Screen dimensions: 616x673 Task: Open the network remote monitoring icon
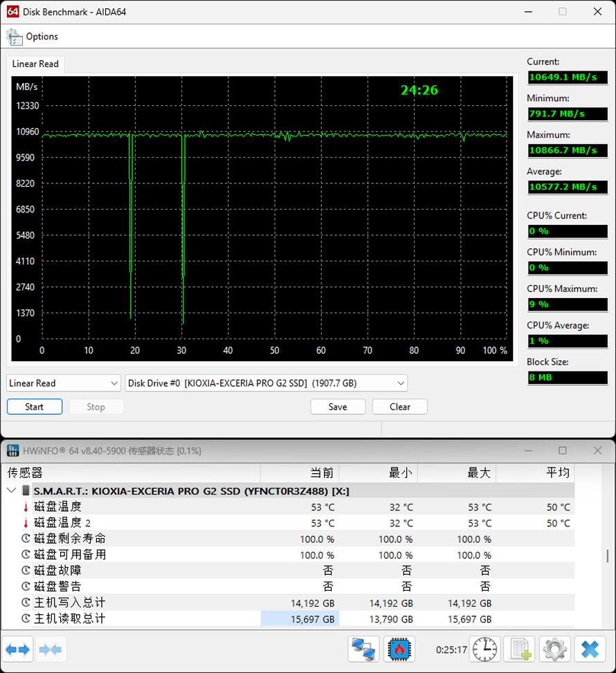[x=363, y=649]
